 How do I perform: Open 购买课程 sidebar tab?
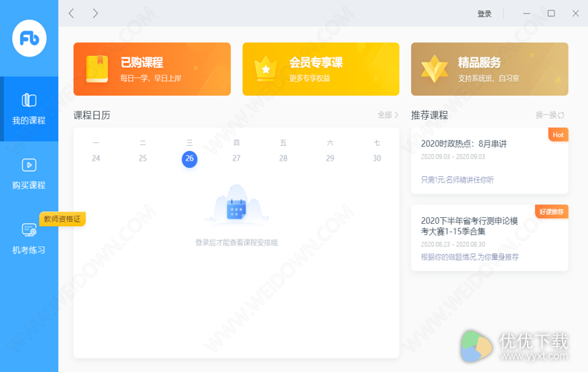point(29,174)
